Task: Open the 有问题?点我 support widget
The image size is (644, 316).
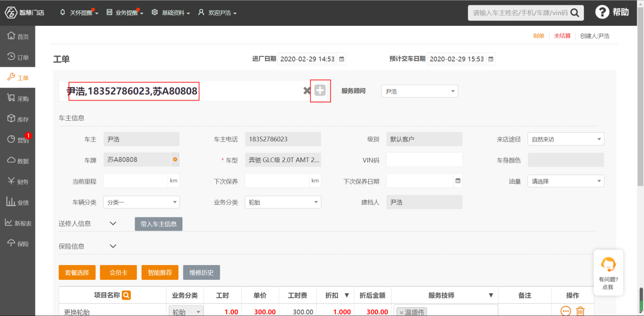Action: (x=608, y=272)
